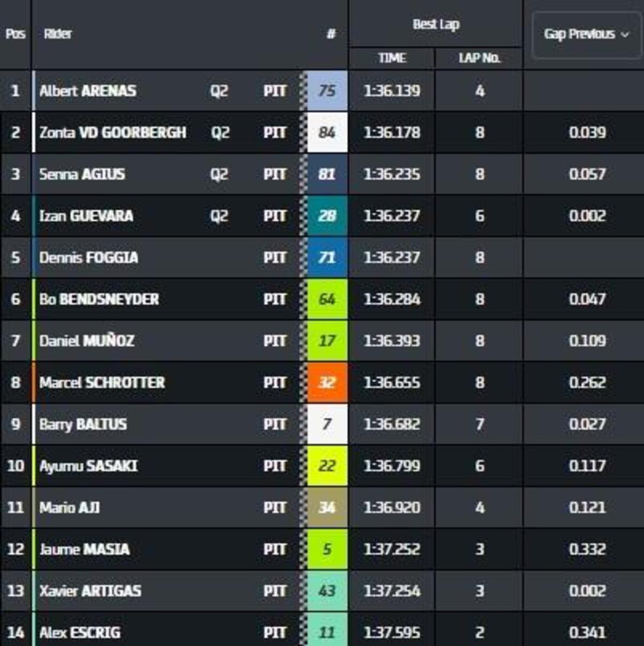Image resolution: width=644 pixels, height=646 pixels.
Task: Click the LAP No. column header
Action: point(479,58)
